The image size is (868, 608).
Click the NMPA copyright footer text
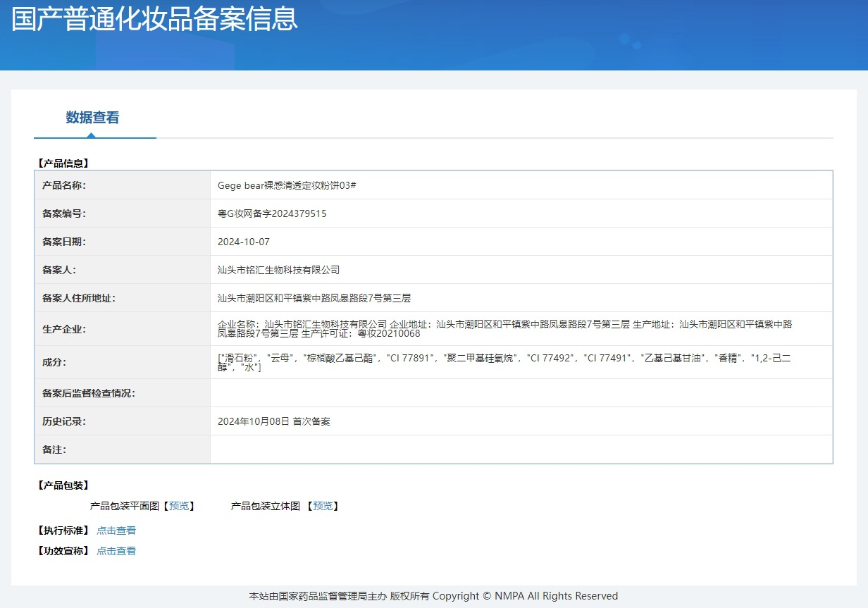(434, 595)
